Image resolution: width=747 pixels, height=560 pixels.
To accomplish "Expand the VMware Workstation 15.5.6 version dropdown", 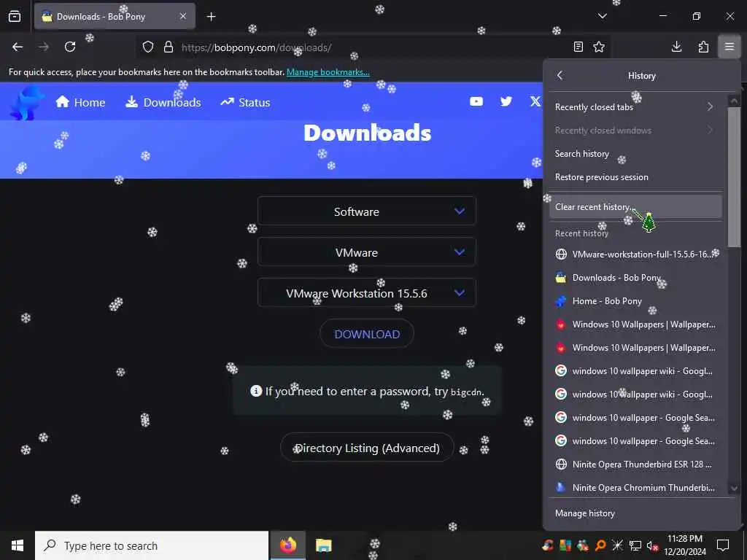I will click(367, 293).
